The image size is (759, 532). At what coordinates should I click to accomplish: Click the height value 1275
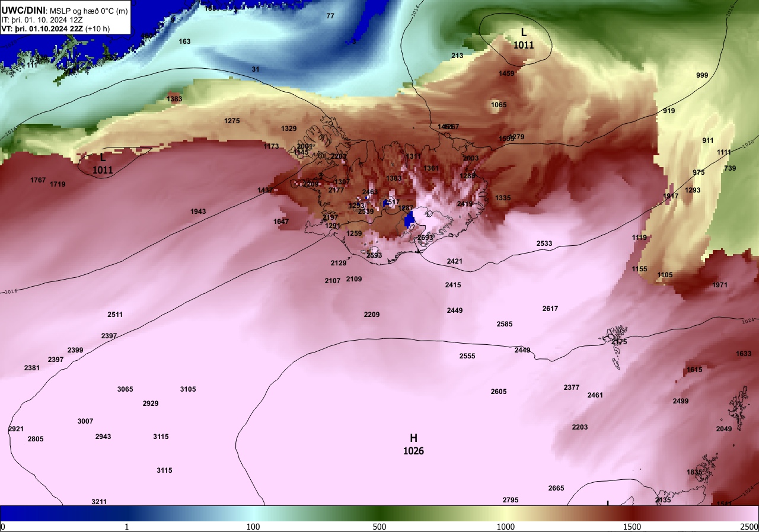pos(232,121)
